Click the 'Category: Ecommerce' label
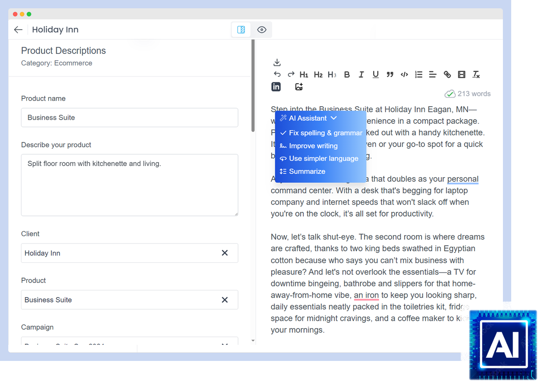Screen dimensions: 555x392 [57, 63]
